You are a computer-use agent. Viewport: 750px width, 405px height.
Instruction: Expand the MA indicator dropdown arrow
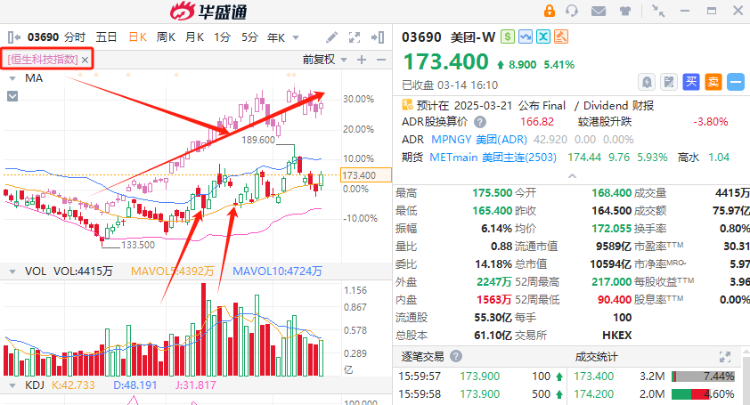12,78
